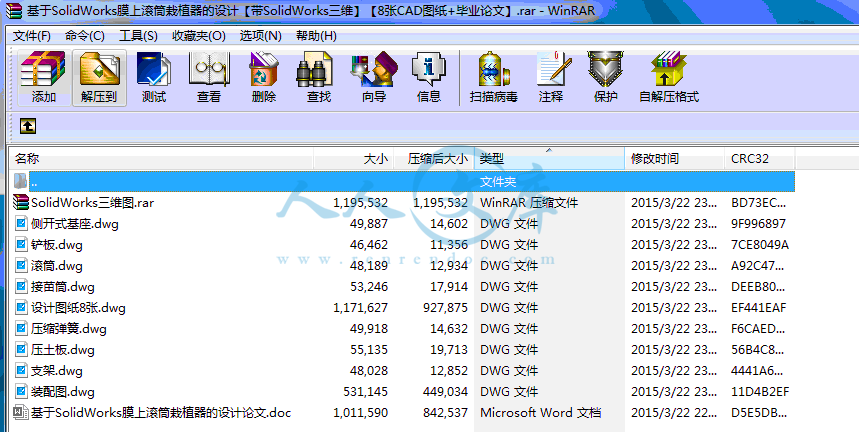Click CRC32 value 7CE8049A
This screenshot has width=859, height=432.
pyautogui.click(x=759, y=245)
